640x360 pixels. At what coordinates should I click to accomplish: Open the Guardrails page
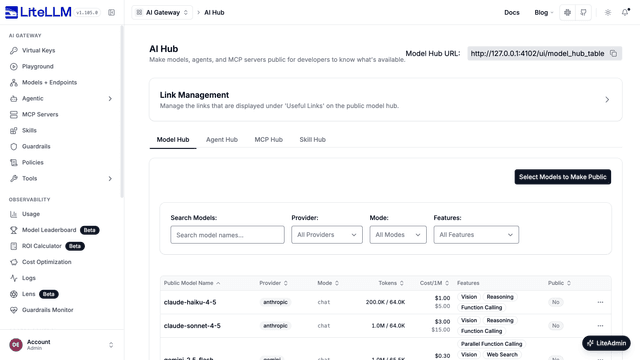[36, 147]
